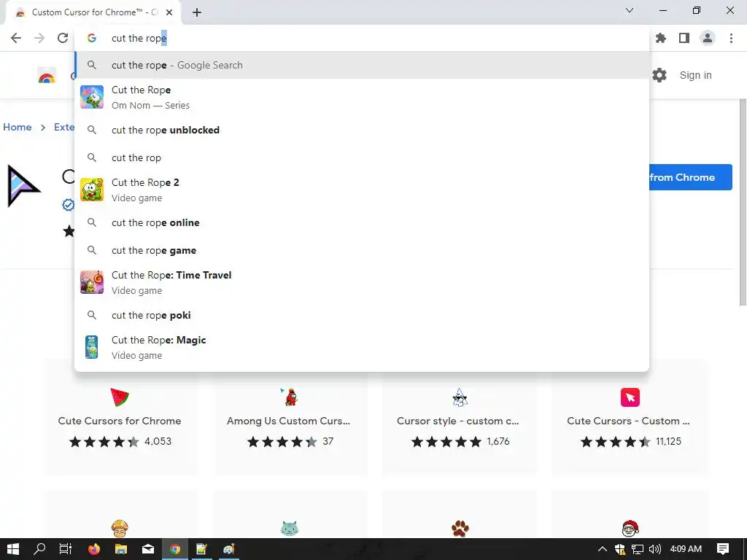Open the tab search chevron

coord(630,10)
